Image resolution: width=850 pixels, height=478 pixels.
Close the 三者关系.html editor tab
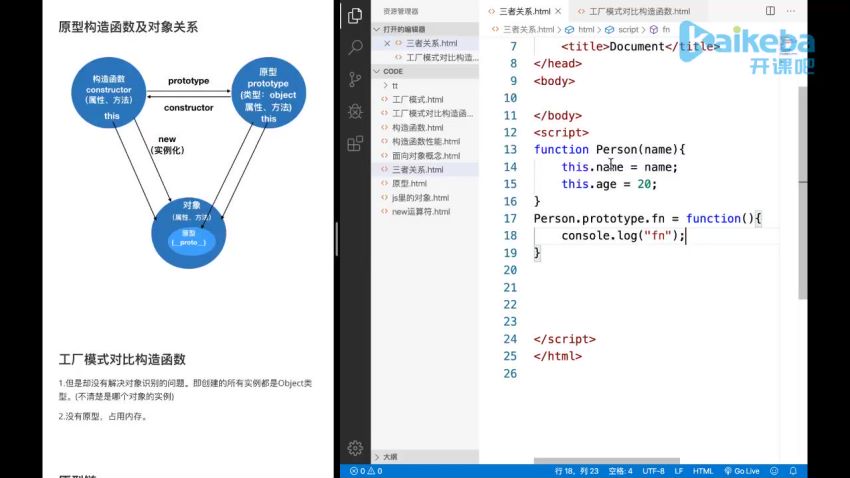point(558,11)
